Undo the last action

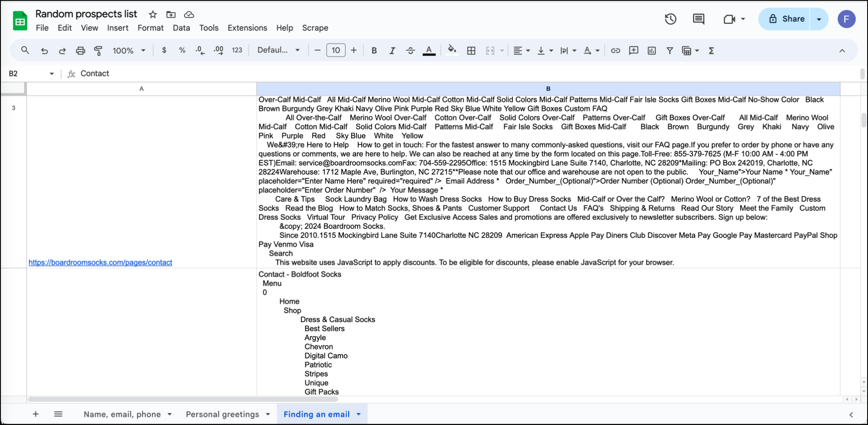(44, 50)
